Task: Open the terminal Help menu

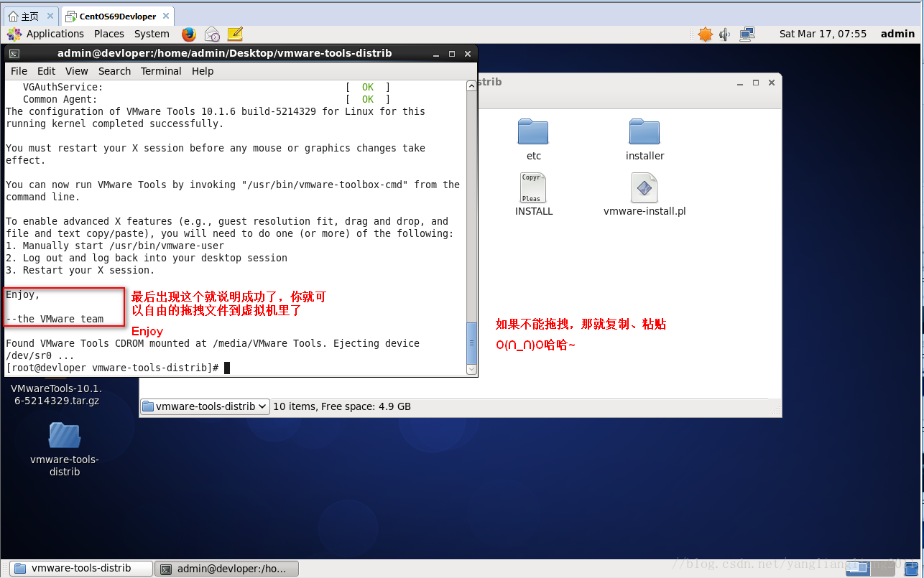Action: click(203, 71)
